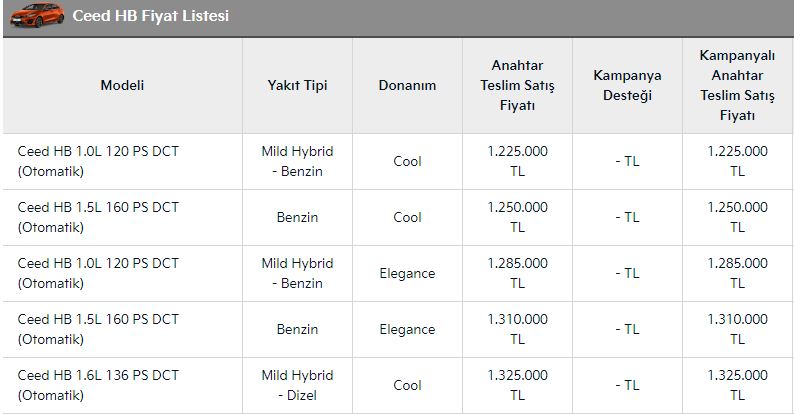Click campaign support cell in first row
Screen dimensions: 794x414
pos(627,161)
